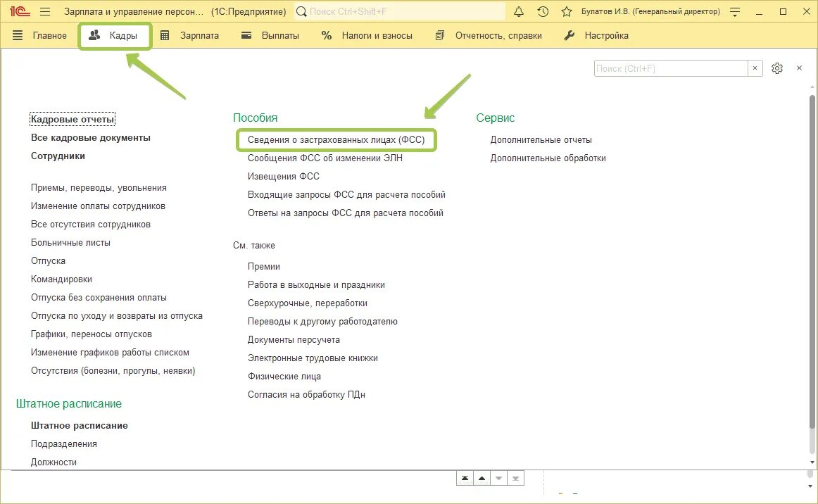Open Изменение оплаты сотрудников

click(x=98, y=206)
